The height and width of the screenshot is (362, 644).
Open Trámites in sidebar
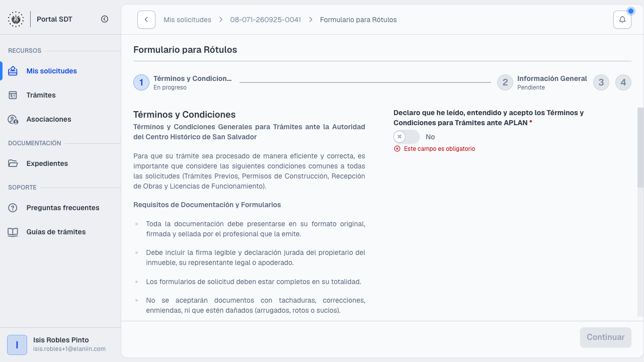(x=41, y=95)
